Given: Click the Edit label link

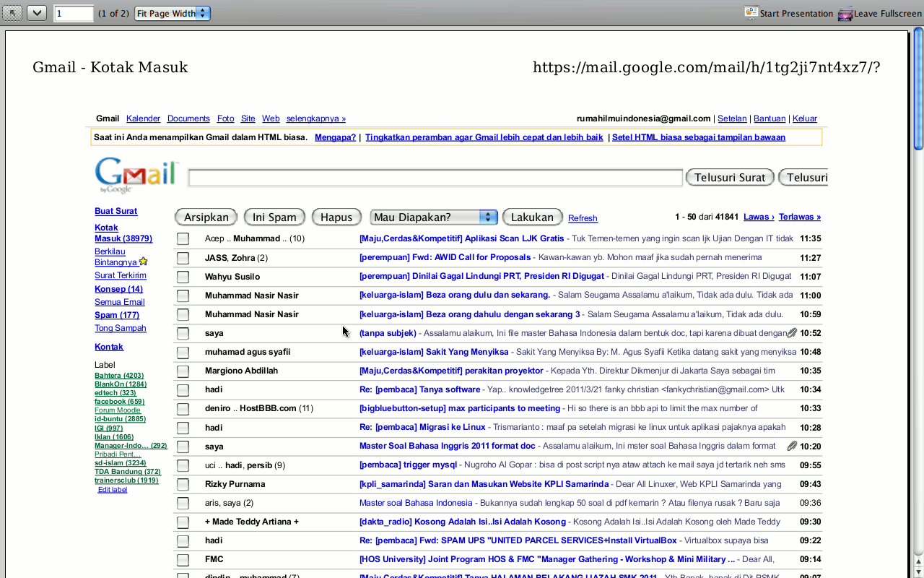Looking at the screenshot, I should [x=113, y=490].
